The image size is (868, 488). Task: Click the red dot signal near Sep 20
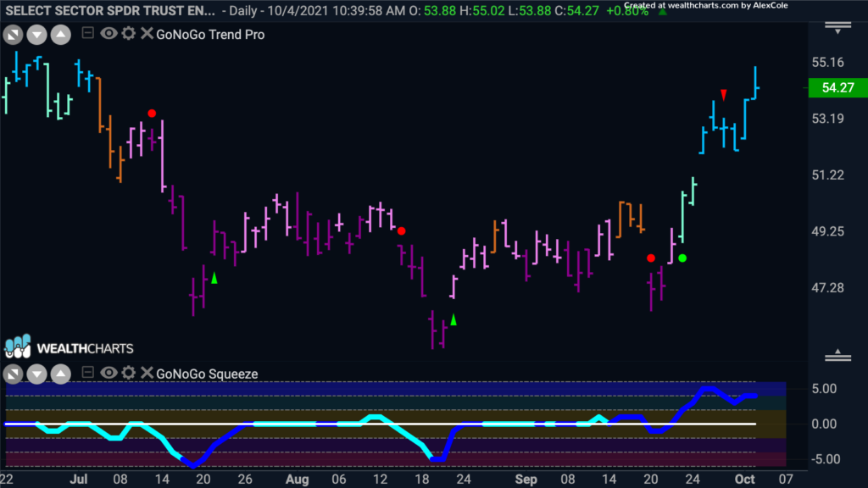[651, 258]
